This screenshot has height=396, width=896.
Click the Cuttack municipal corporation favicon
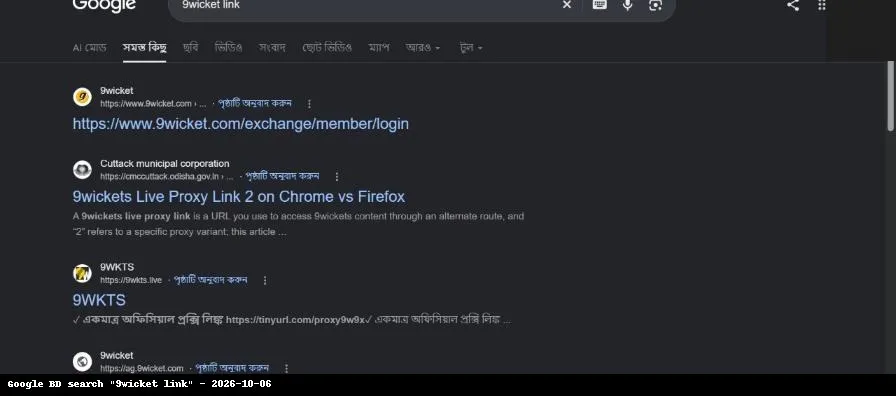[x=82, y=170]
